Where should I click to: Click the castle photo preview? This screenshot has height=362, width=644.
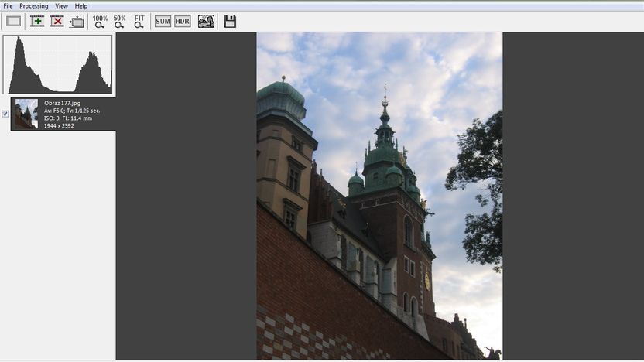tap(379, 196)
